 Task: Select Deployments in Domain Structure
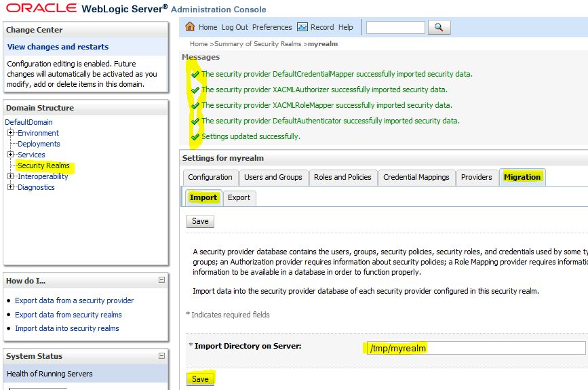pos(39,144)
